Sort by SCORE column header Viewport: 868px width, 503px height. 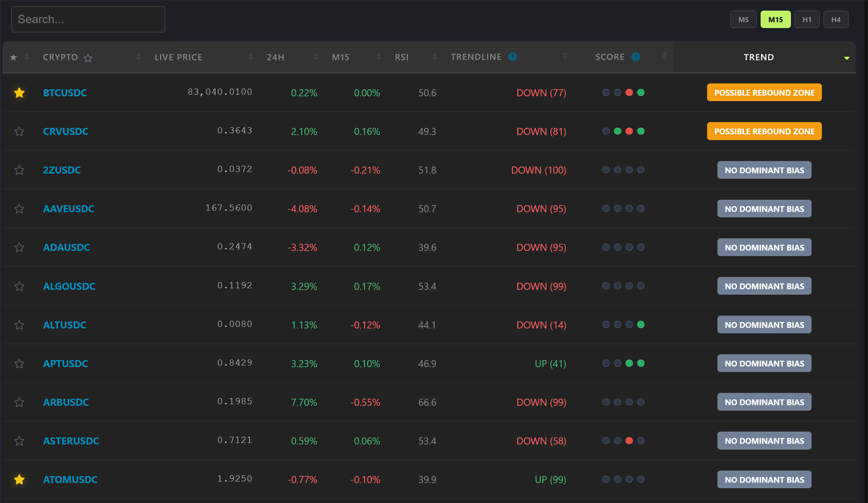pos(610,57)
